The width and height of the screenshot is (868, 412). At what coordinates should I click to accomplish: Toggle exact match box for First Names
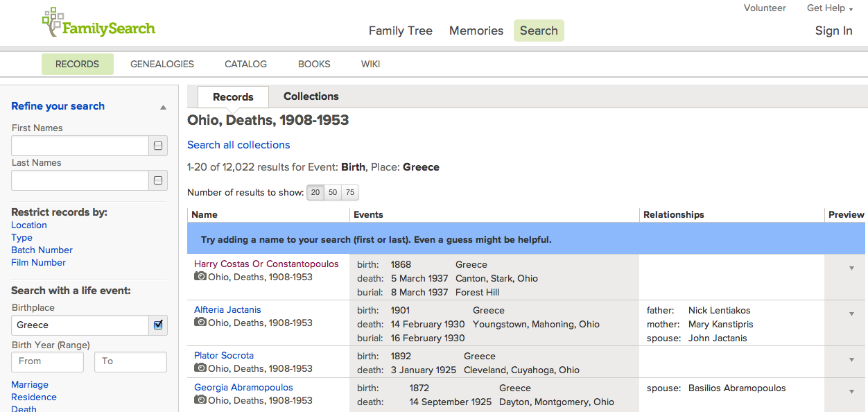tap(158, 146)
